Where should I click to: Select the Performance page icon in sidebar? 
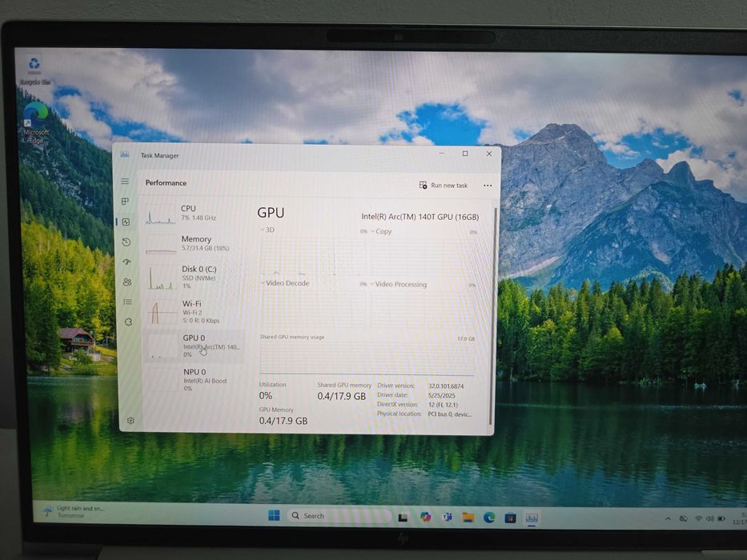coord(127,222)
